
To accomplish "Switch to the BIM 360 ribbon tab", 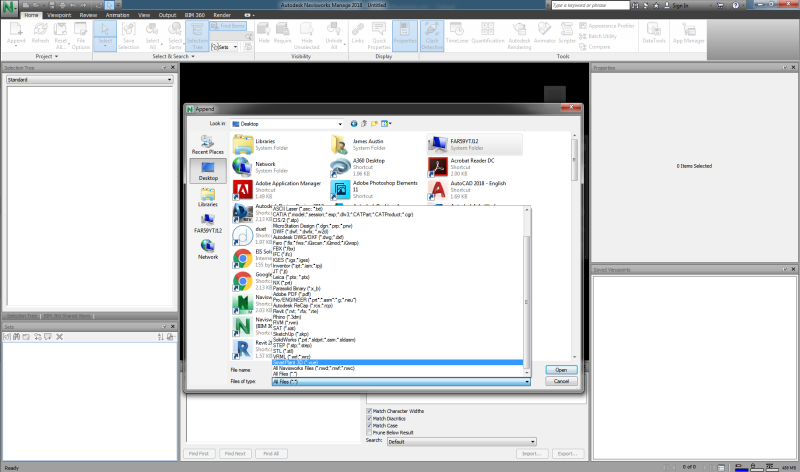I will pyautogui.click(x=195, y=15).
